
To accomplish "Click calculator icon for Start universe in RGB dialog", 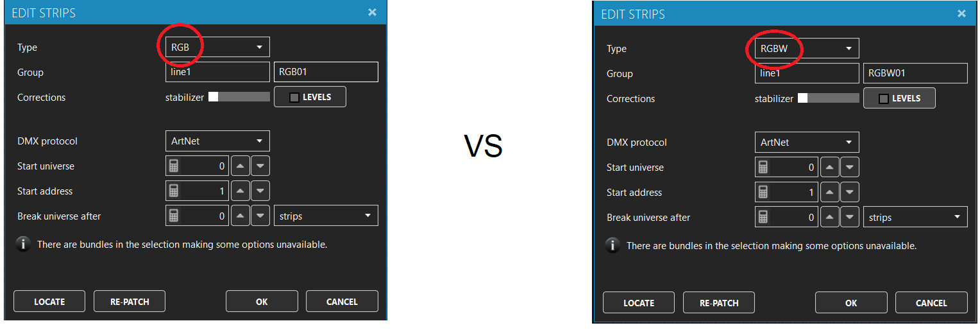I will click(x=173, y=166).
